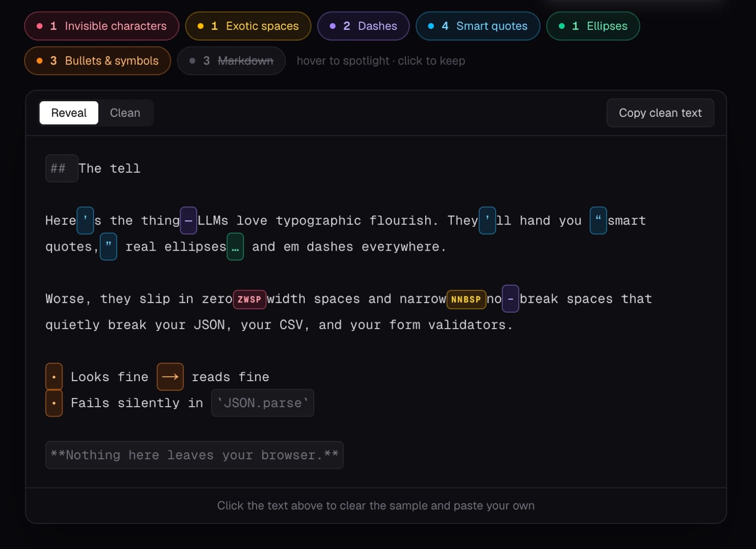Toggle the Invisible characters filter chip
Image resolution: width=756 pixels, height=549 pixels.
click(x=102, y=26)
